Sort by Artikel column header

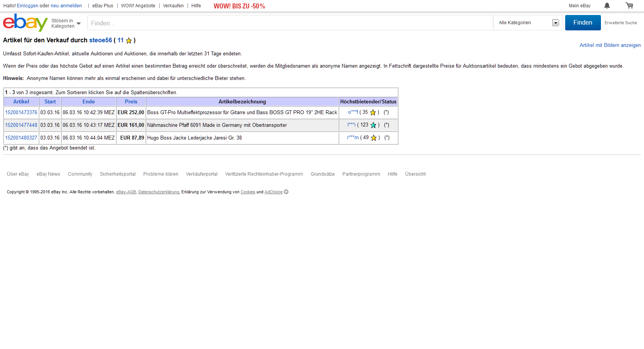coord(21,101)
